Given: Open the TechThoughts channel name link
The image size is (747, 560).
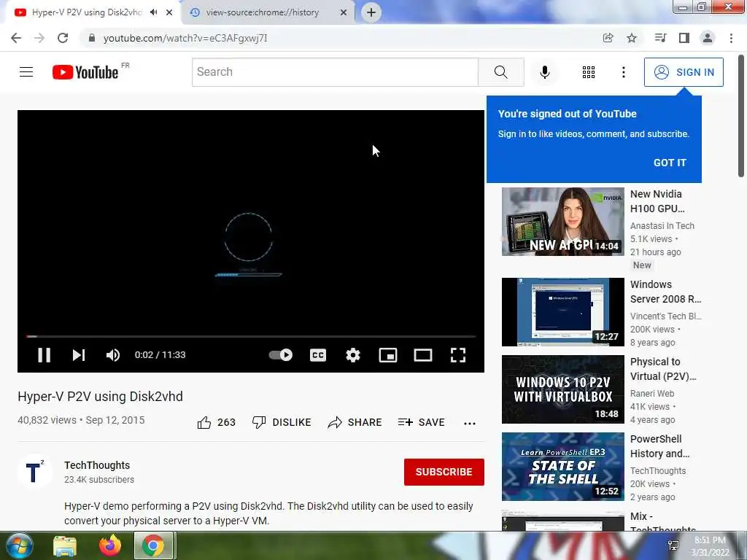Looking at the screenshot, I should (97, 465).
